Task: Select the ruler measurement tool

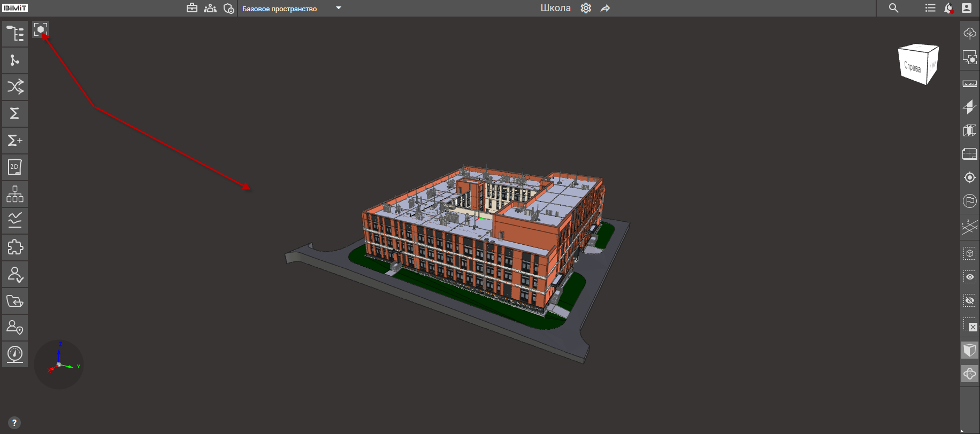Action: click(x=969, y=84)
